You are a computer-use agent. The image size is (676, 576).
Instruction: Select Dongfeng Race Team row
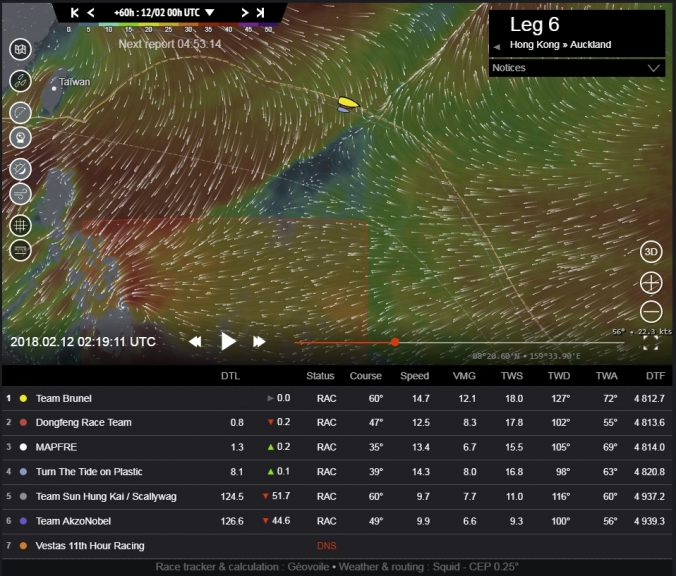pos(337,423)
